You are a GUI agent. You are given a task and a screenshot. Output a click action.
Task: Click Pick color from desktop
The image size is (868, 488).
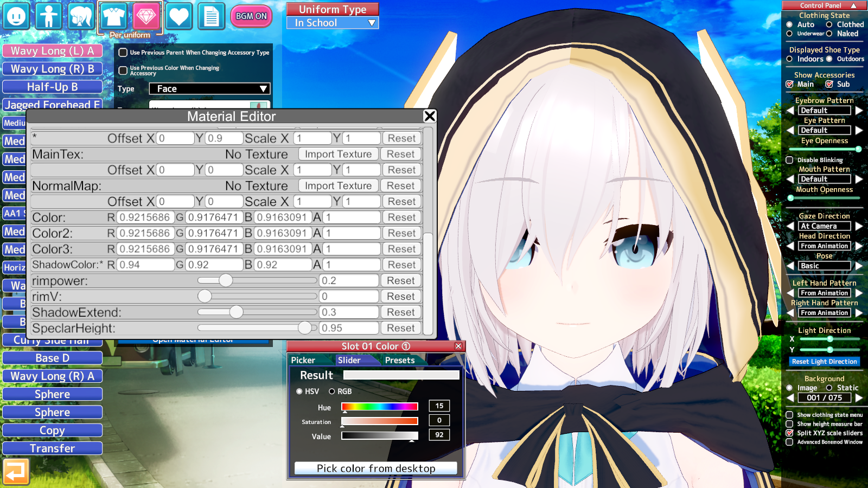376,468
